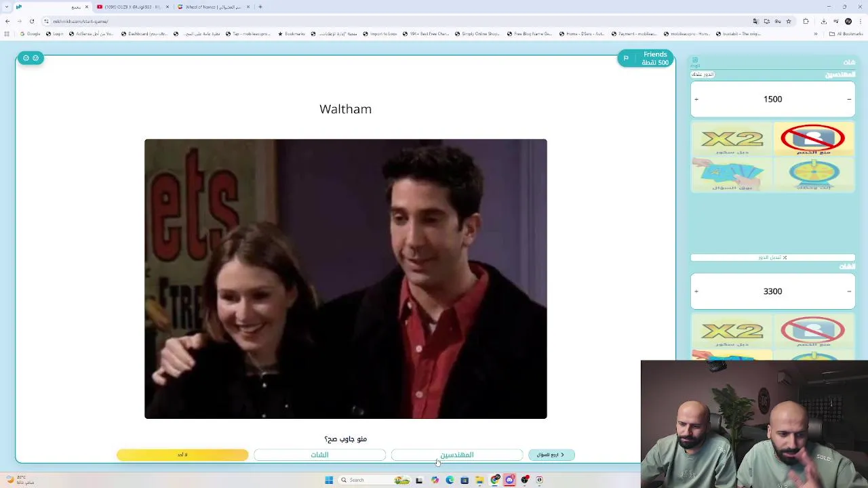Activate the block-opponent power-up for المهندسين
Image resolution: width=868 pixels, height=488 pixels.
[x=813, y=140]
